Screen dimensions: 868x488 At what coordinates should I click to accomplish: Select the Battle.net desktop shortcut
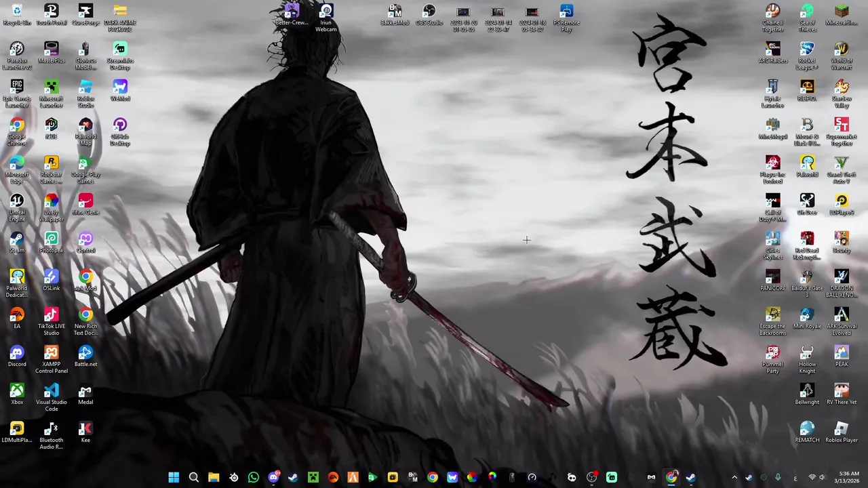[x=85, y=357]
